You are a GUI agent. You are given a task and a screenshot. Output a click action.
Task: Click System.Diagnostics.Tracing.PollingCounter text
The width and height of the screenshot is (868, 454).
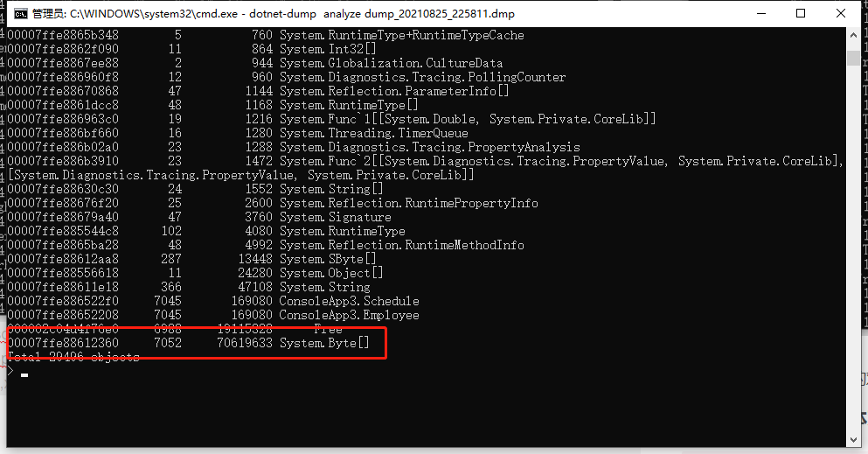422,77
